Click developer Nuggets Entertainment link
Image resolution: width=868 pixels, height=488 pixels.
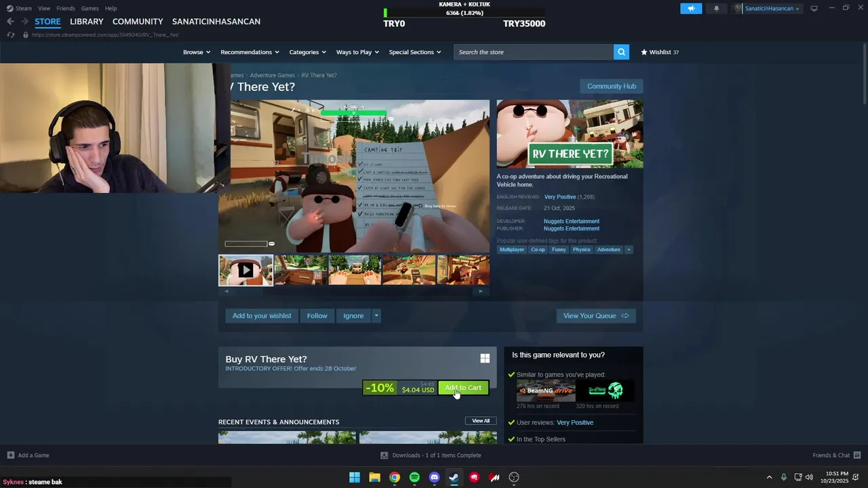tap(571, 221)
